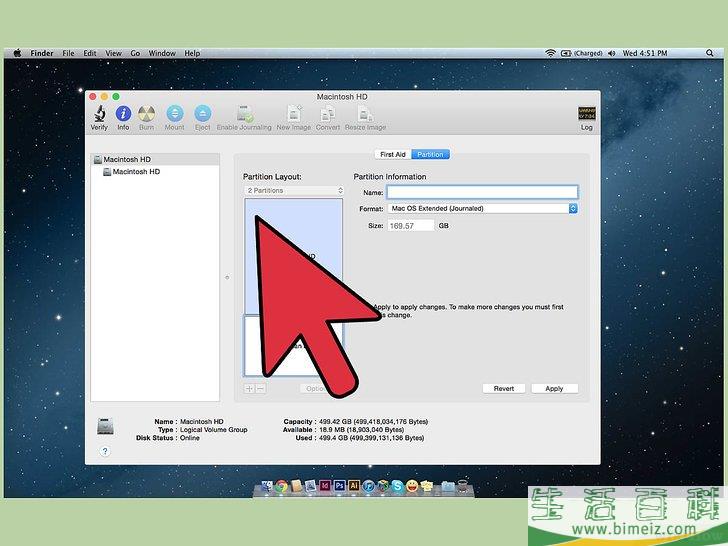This screenshot has height=546, width=728.
Task: Click the Logical Volume Group type text
Action: 214,430
